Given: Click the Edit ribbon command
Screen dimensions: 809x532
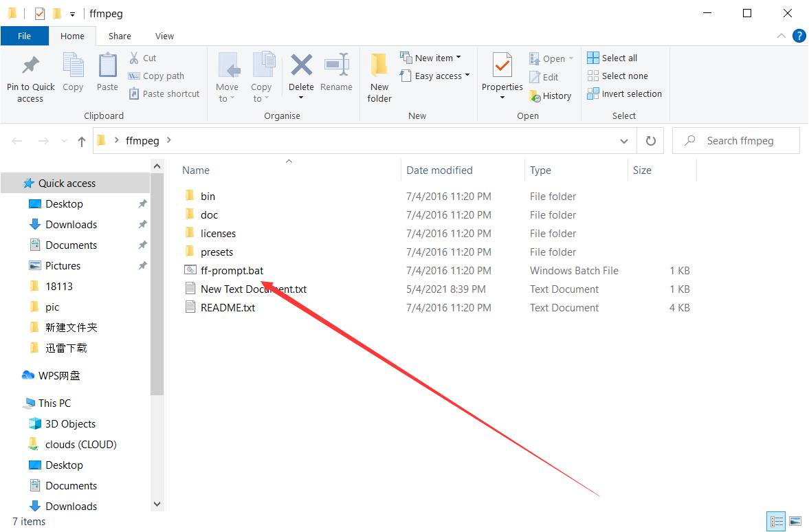Looking at the screenshot, I should 544,77.
